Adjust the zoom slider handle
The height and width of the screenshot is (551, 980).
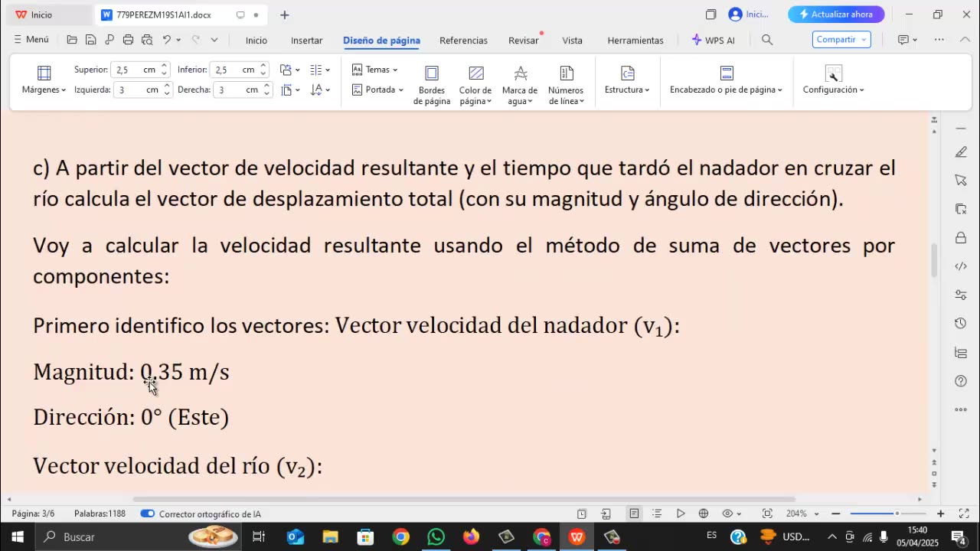897,514
